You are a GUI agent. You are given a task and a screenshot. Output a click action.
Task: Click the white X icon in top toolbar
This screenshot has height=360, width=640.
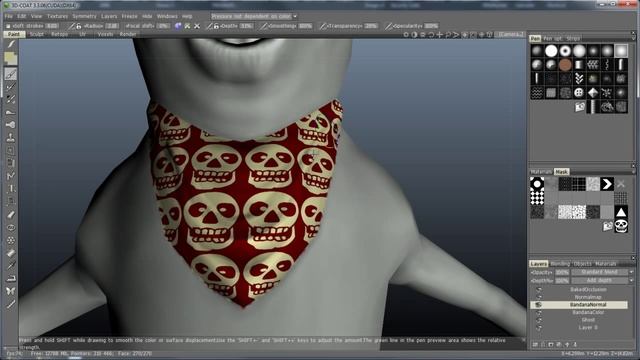coord(197,26)
